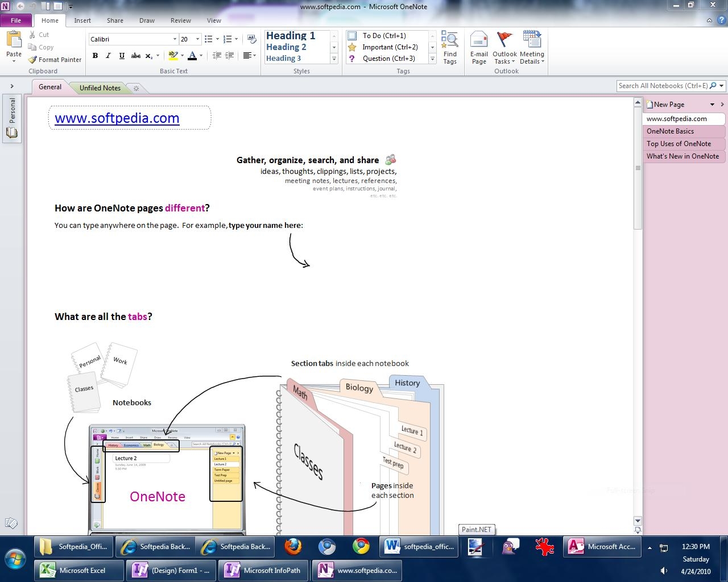Select the OneNote Basics page
This screenshot has height=582, width=728.
click(x=670, y=131)
